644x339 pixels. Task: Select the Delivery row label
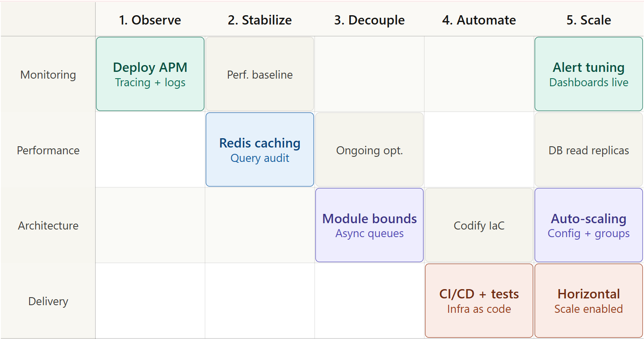coord(48,301)
